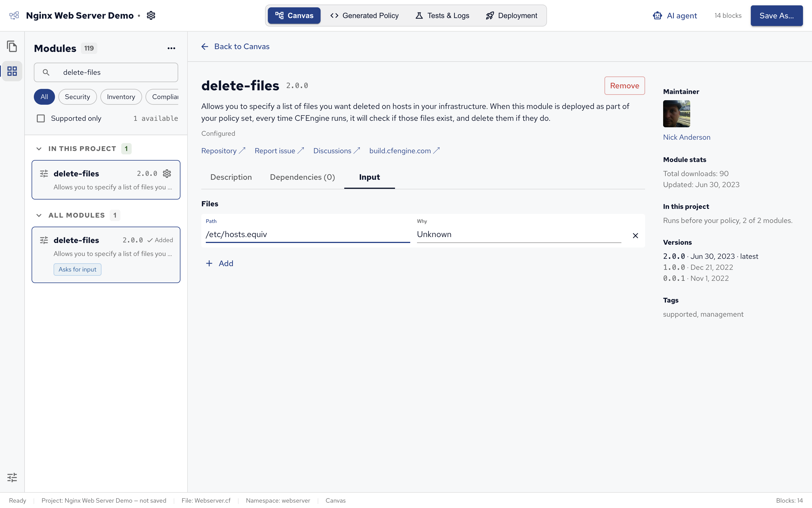Open the Repository link
This screenshot has width=812, height=508.
coord(223,151)
